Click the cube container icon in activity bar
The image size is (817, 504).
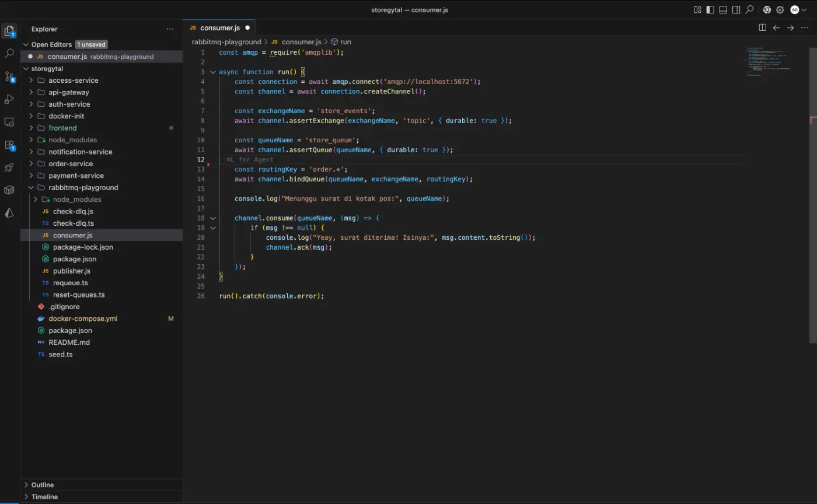[9, 190]
